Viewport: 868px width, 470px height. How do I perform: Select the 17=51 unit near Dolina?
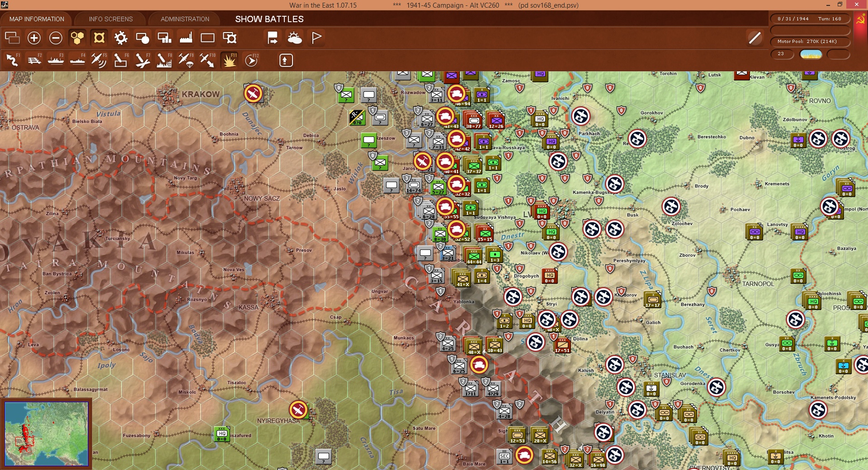562,345
